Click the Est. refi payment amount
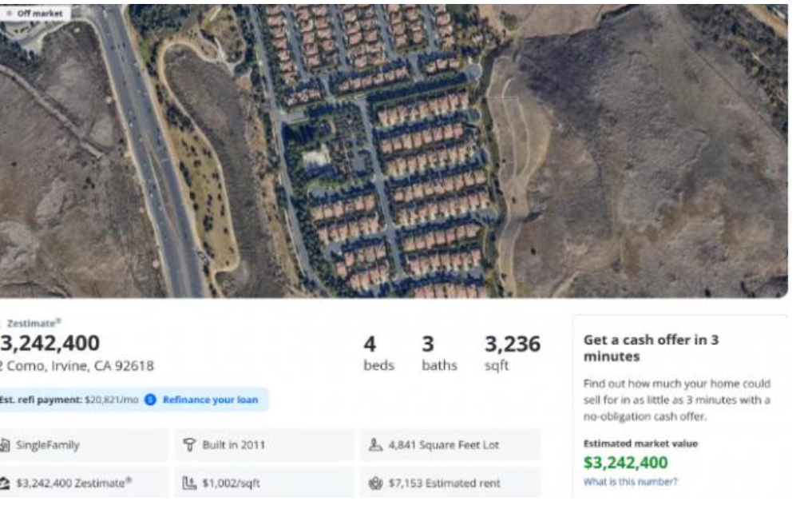Screen dimensions: 812x505 click(112, 400)
